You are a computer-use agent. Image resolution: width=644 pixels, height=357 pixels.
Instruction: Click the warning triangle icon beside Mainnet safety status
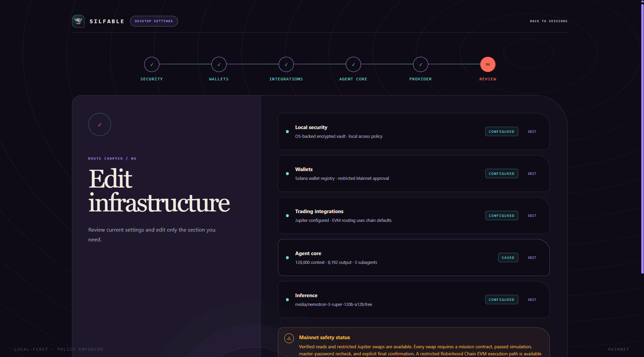[289, 338]
